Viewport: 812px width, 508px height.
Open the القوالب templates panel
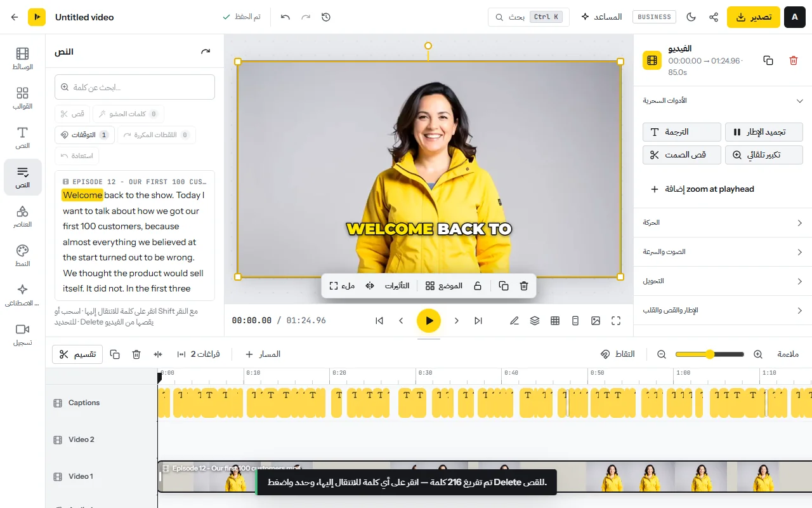23,98
